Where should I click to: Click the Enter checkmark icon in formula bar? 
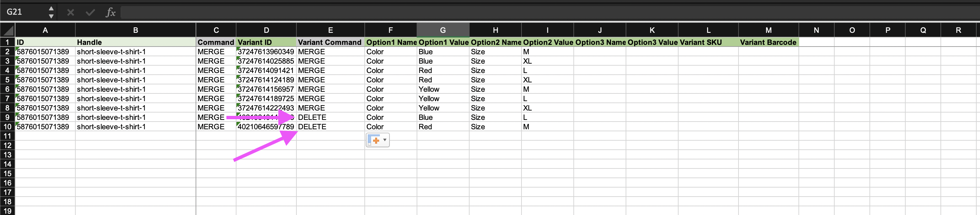pyautogui.click(x=90, y=12)
